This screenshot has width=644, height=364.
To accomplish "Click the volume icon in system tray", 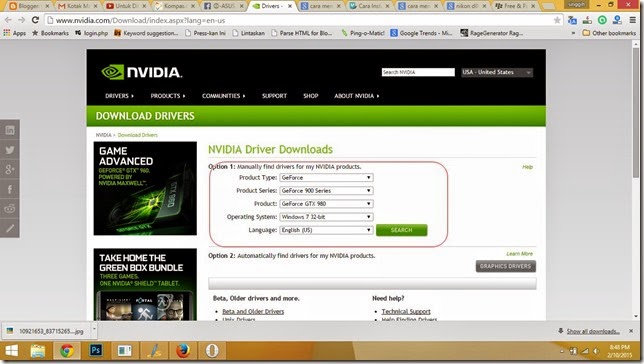I will click(x=596, y=351).
